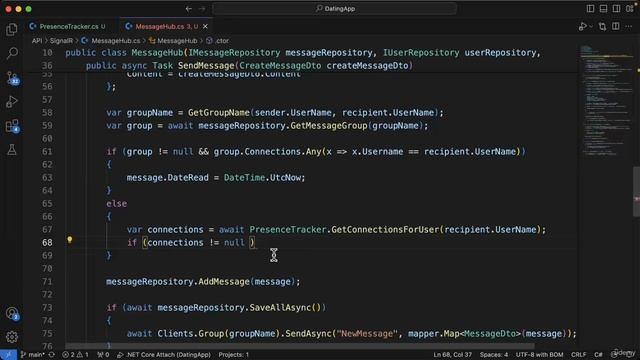
Task: Click Ln 68, Col 37 cursor position
Action: (452, 355)
